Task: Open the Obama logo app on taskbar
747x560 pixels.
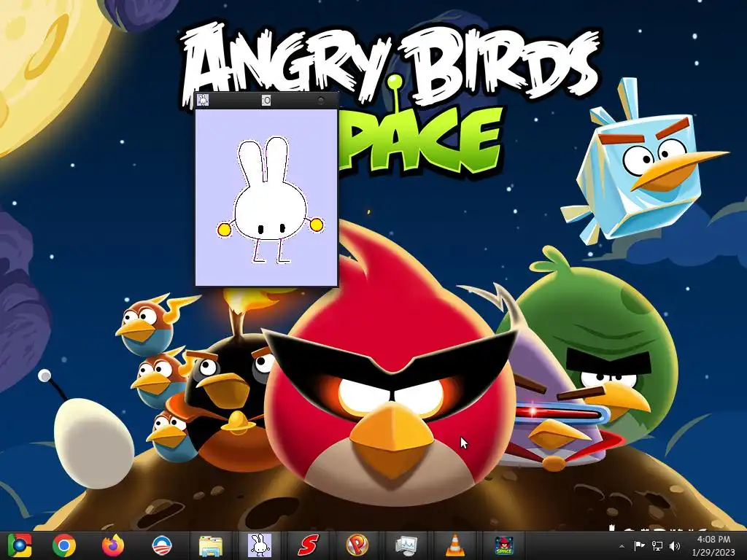Action: click(162, 545)
